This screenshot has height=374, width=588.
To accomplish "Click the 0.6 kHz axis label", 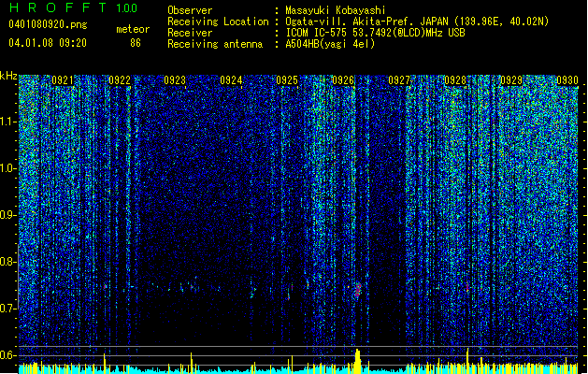I will [8, 355].
